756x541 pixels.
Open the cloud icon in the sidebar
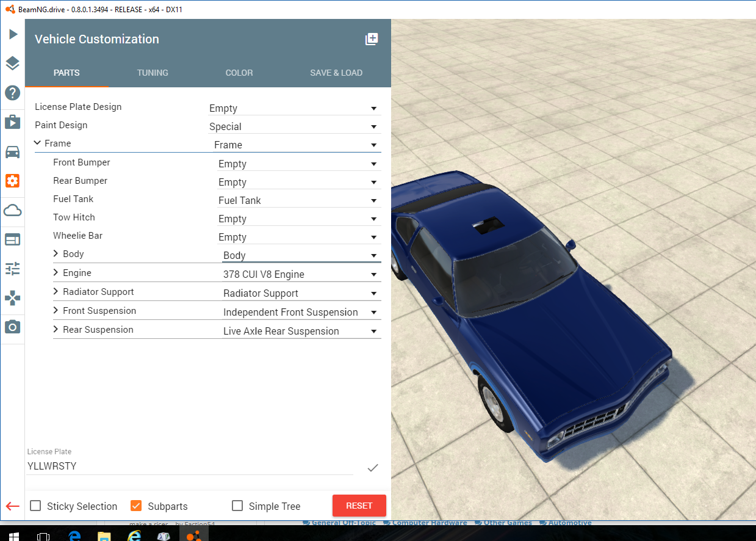click(13, 211)
